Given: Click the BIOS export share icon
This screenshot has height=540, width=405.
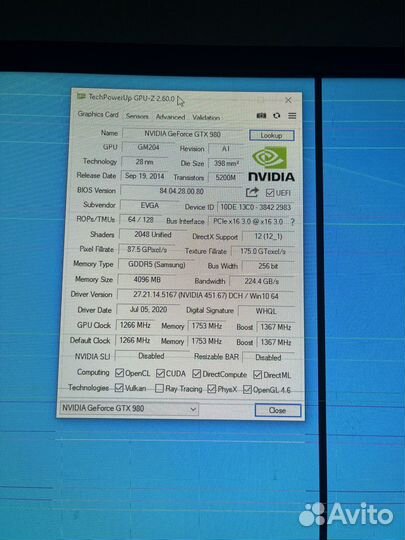Looking at the screenshot, I should [x=252, y=192].
